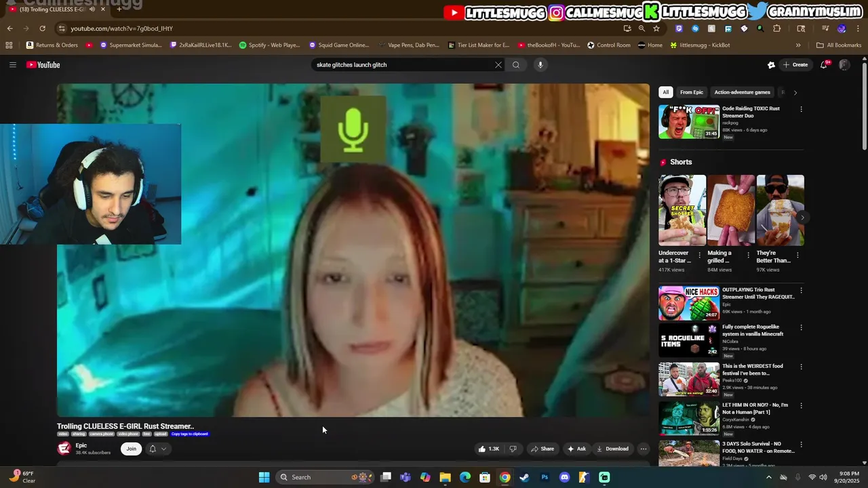The height and width of the screenshot is (488, 868).
Task: Open the Epic channel name link
Action: 81,445
